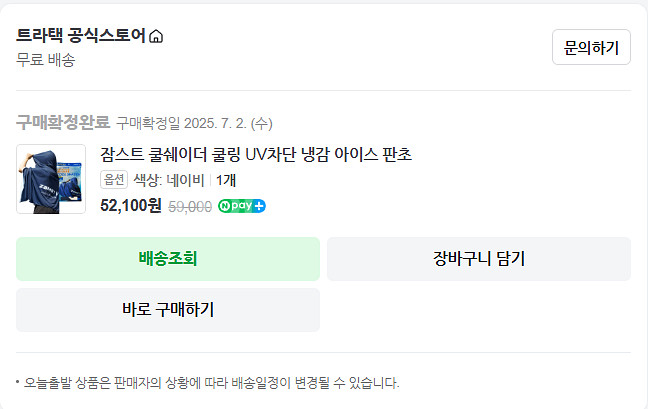The height and width of the screenshot is (409, 648).
Task: Click 바로 구매하기 to buy now
Action: pos(168,310)
